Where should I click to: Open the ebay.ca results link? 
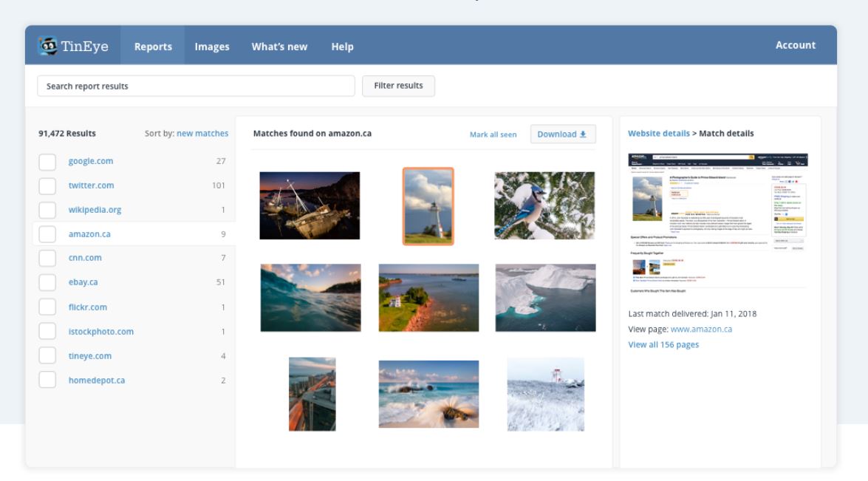83,282
